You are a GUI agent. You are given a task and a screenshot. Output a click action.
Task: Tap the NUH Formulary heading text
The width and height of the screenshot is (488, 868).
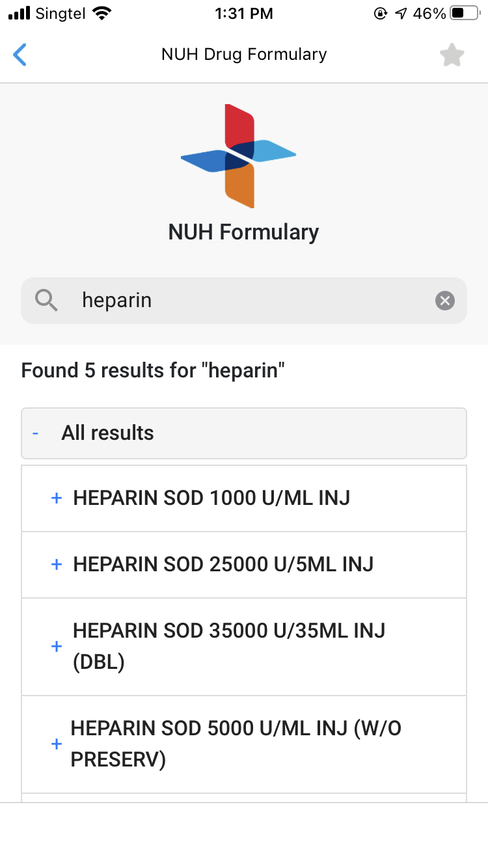click(244, 232)
